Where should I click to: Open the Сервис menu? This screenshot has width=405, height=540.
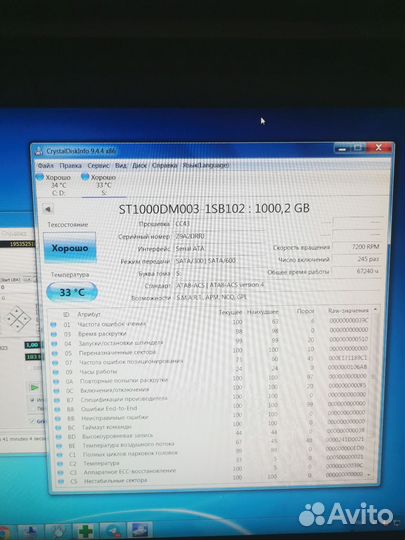98,166
